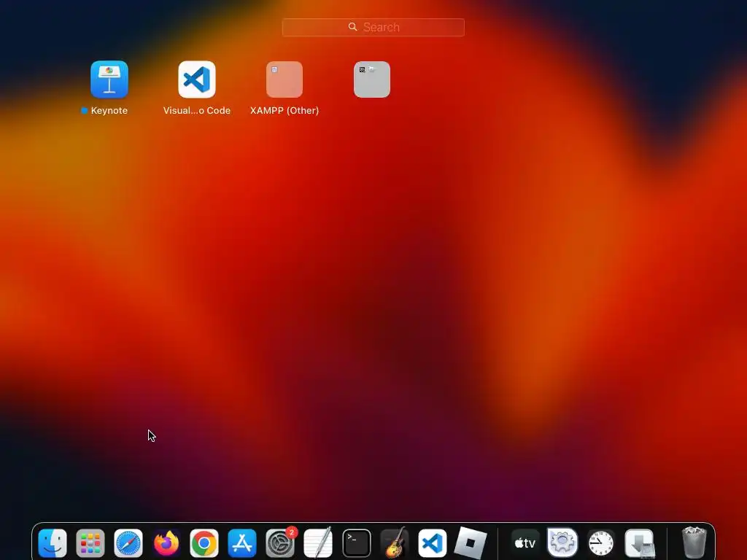
Task: Open the Downloads stack in the Dock
Action: 639,542
